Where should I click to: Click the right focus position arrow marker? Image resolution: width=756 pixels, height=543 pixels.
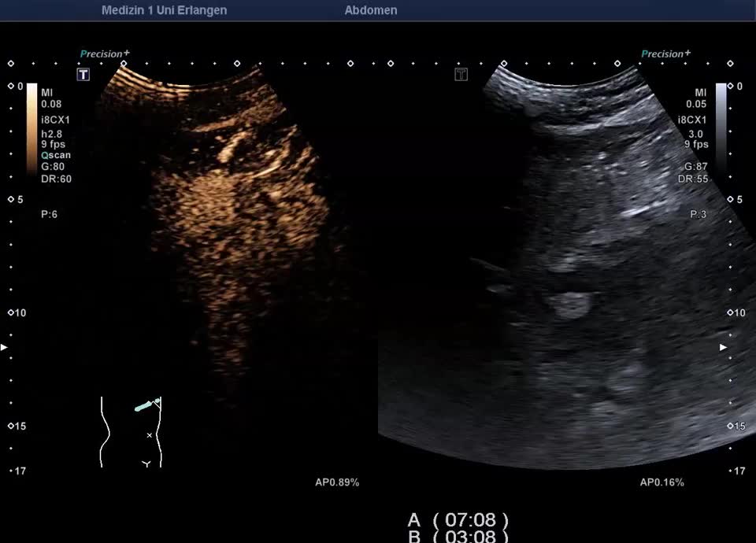724,347
